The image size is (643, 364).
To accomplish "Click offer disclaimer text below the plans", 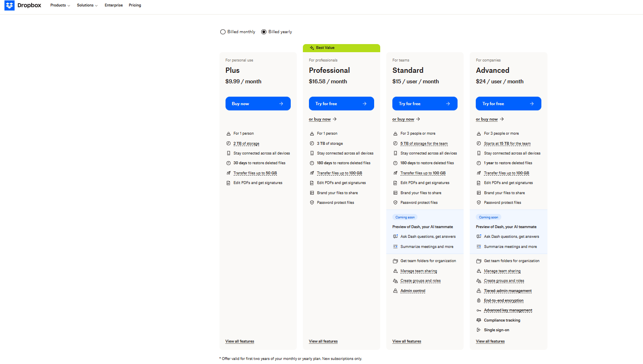I will coord(291,359).
